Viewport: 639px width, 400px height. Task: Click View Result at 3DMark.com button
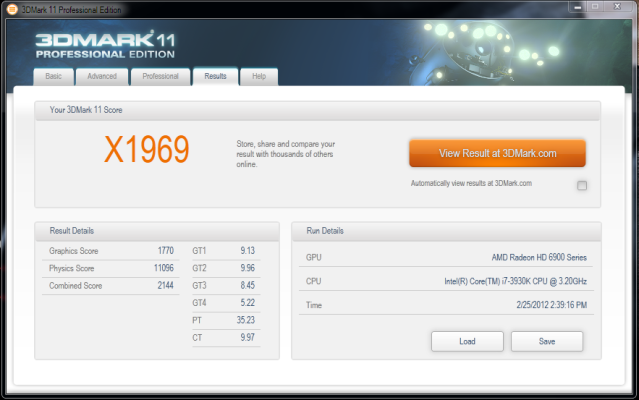coord(497,153)
